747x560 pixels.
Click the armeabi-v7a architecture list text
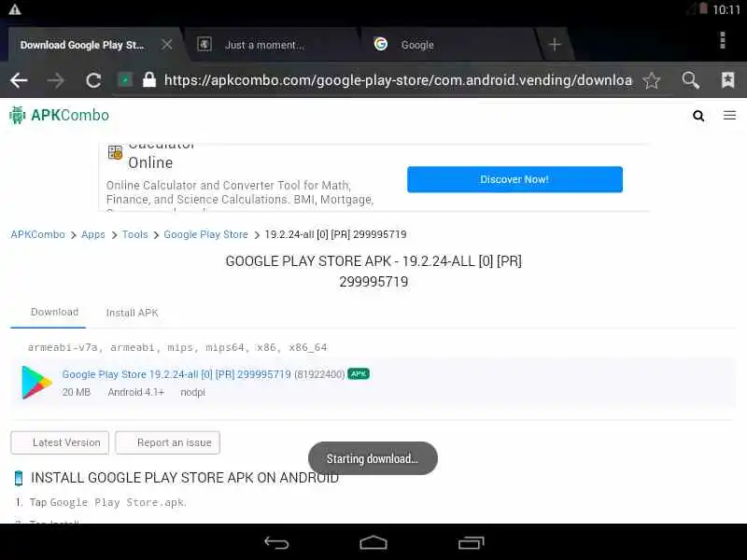tap(177, 347)
